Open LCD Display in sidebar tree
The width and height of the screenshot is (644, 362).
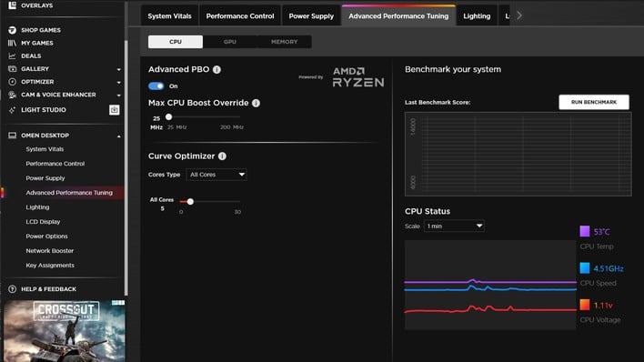click(x=43, y=221)
